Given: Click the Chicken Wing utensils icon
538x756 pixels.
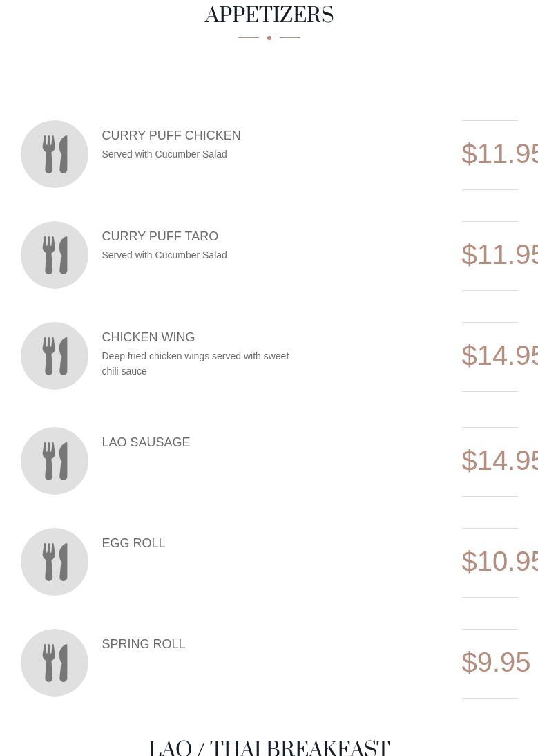Looking at the screenshot, I should [55, 356].
